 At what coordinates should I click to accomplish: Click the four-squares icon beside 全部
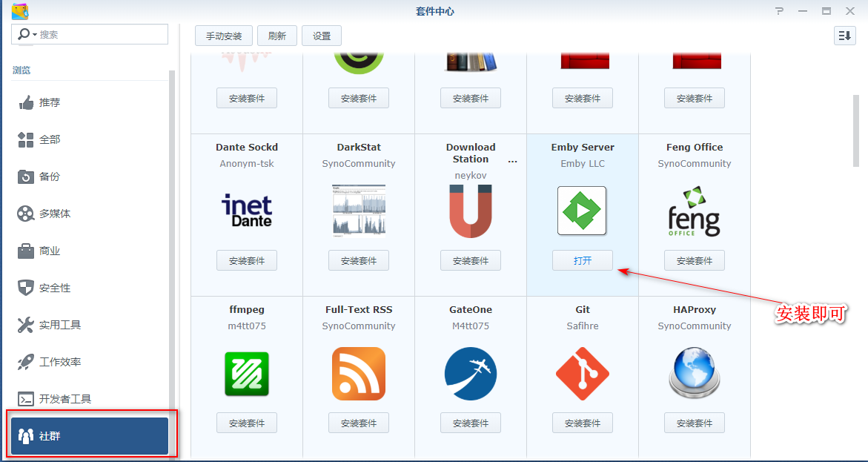(26, 139)
